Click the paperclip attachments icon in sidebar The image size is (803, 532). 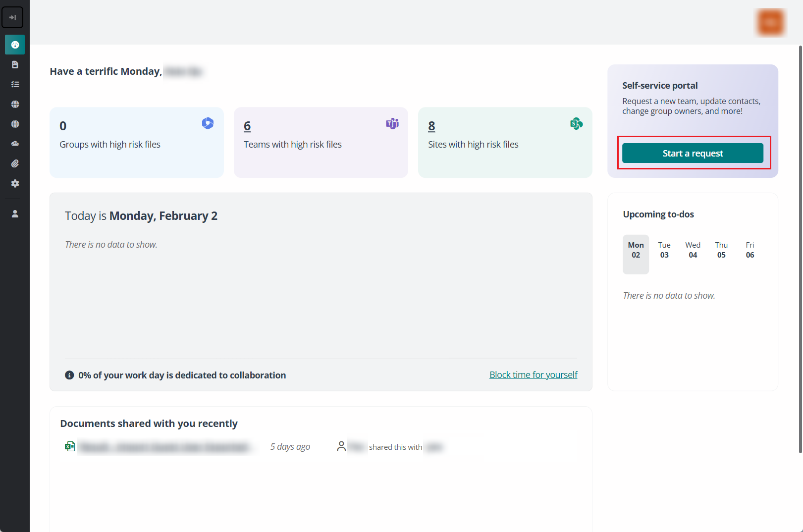(15, 163)
